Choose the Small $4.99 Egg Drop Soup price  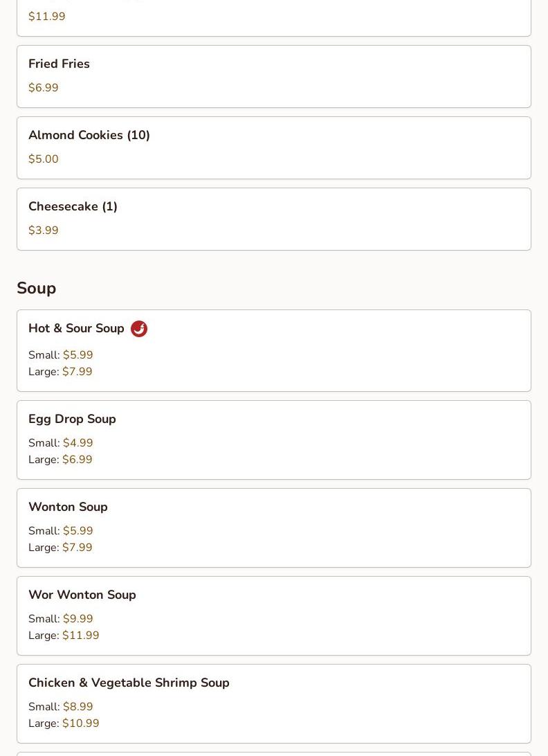(77, 443)
